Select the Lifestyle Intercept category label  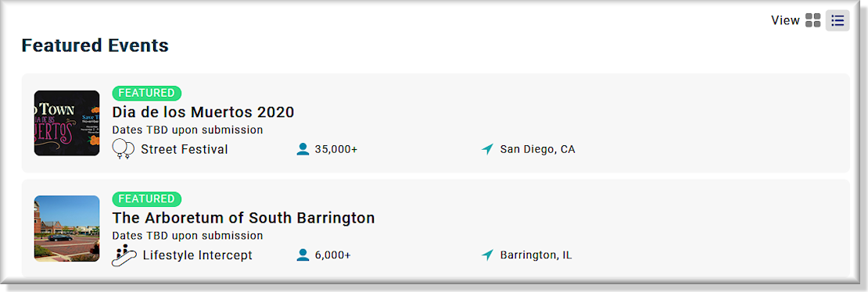pos(198,255)
